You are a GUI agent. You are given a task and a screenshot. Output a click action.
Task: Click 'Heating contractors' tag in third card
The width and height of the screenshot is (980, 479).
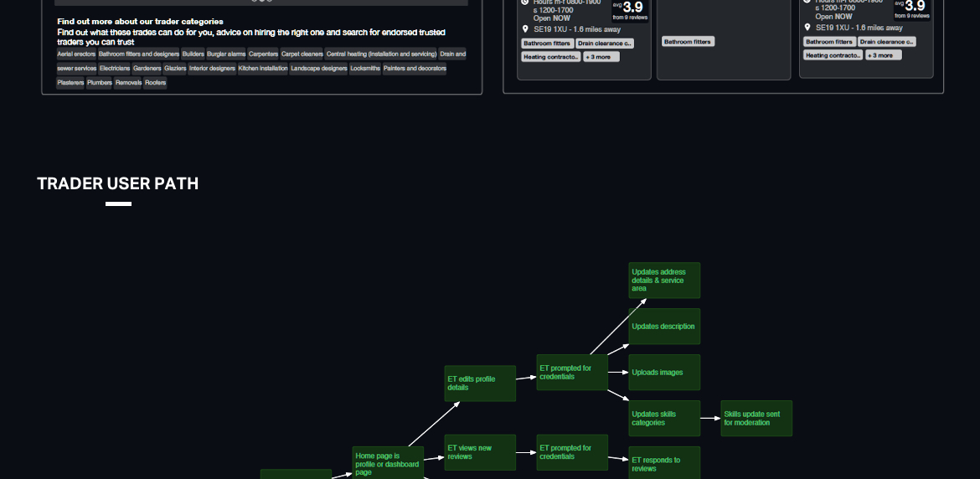click(x=833, y=55)
